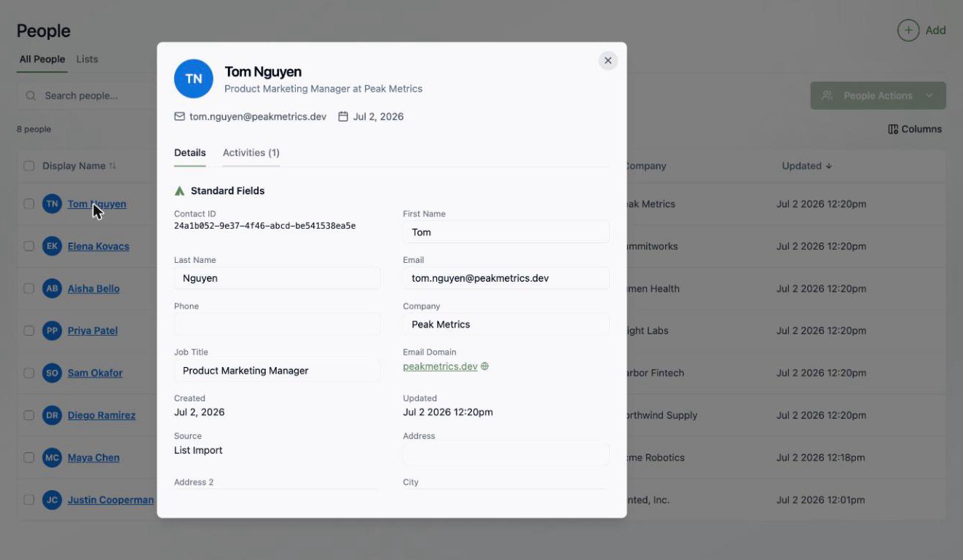Click the Company field showing Peak Metrics

click(x=506, y=324)
